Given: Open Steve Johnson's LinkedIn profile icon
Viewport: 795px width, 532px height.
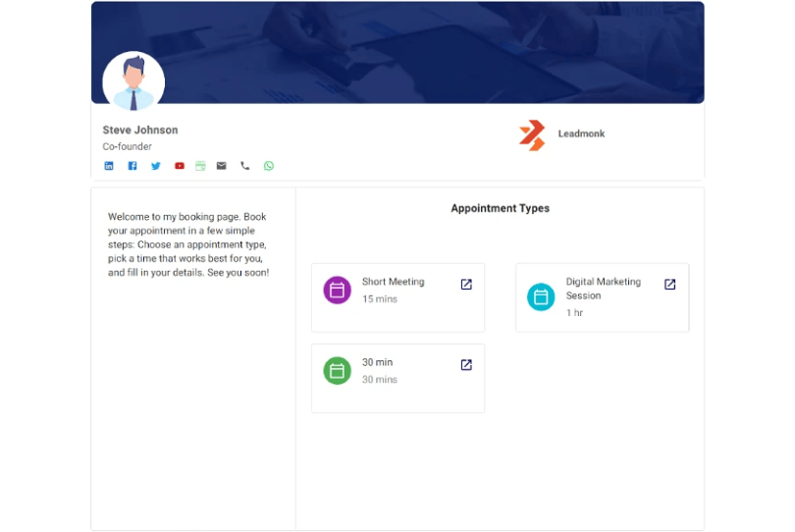Looking at the screenshot, I should point(109,166).
